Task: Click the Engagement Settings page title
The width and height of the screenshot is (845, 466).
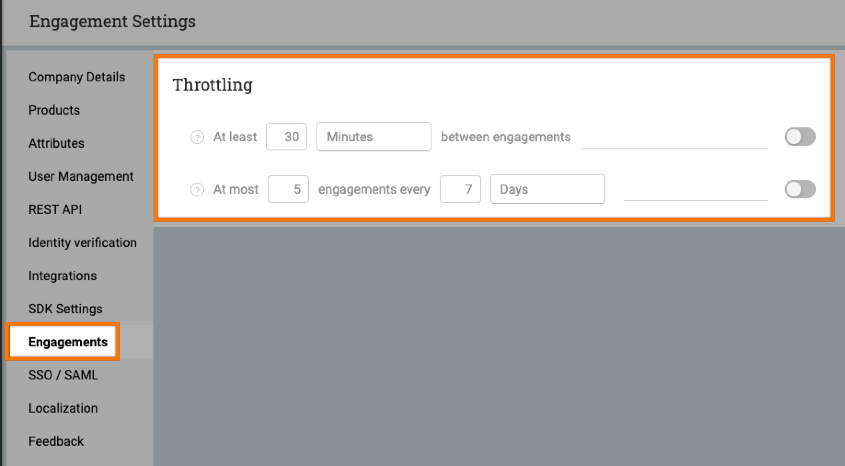Action: click(x=112, y=21)
